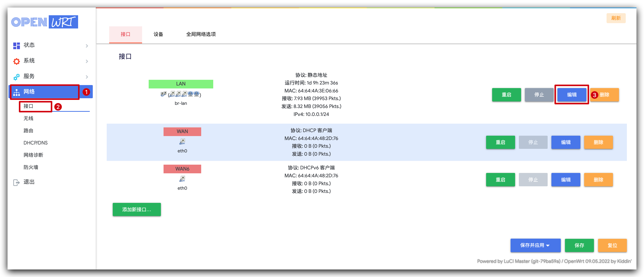Click the WAN eth0 port icon
Image resolution: width=644 pixels, height=277 pixels.
pyautogui.click(x=182, y=142)
